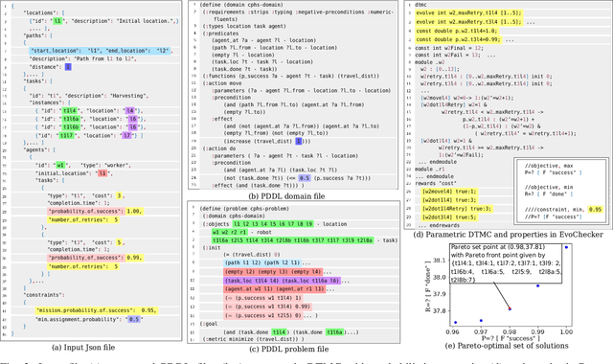This screenshot has width=613, height=364.
Task: Select the "probability_of_success": 1.00 line
Action: click(x=95, y=212)
